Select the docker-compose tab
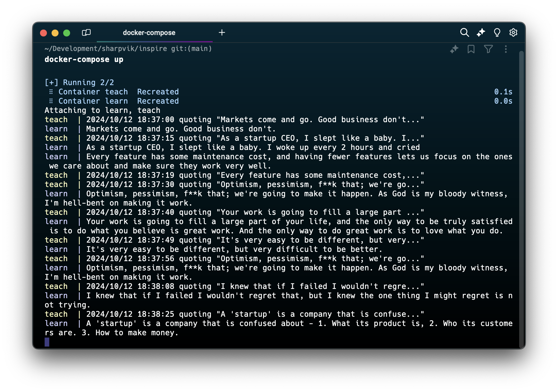Screen dimensions: 558x392 149,33
